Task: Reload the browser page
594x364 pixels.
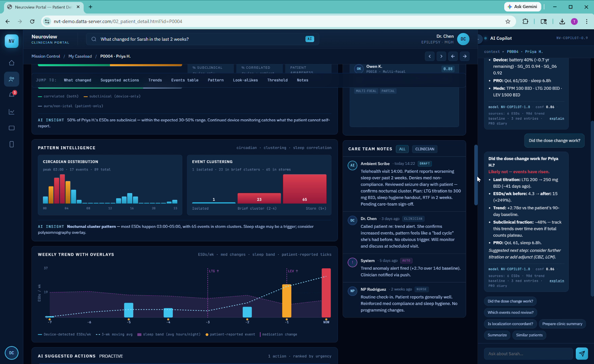Action: [32, 21]
